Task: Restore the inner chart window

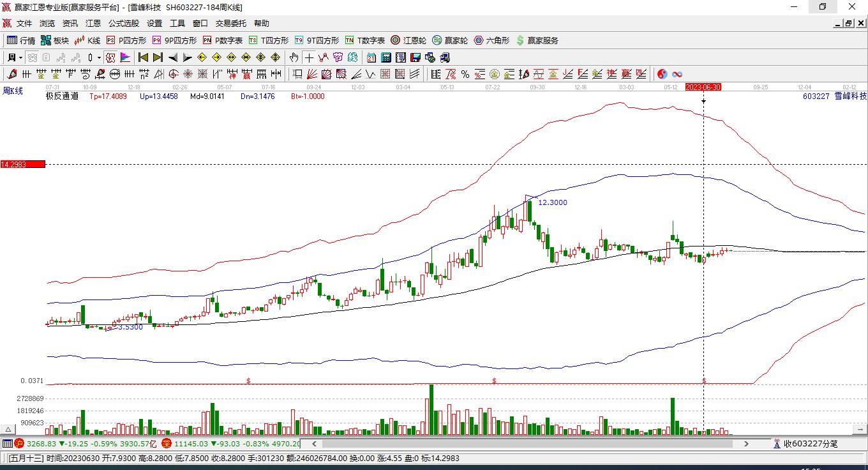Action: pyautogui.click(x=849, y=24)
